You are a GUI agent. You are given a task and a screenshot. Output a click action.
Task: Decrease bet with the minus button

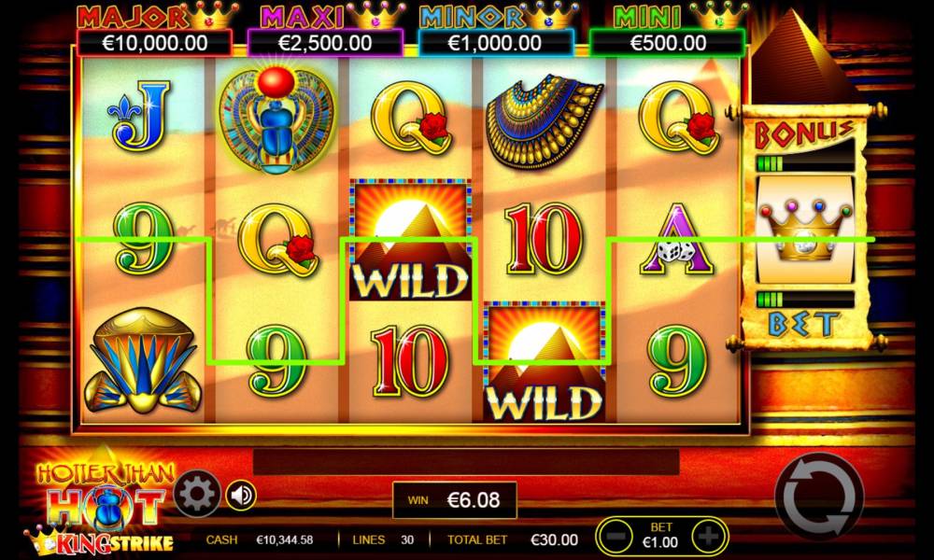(617, 536)
